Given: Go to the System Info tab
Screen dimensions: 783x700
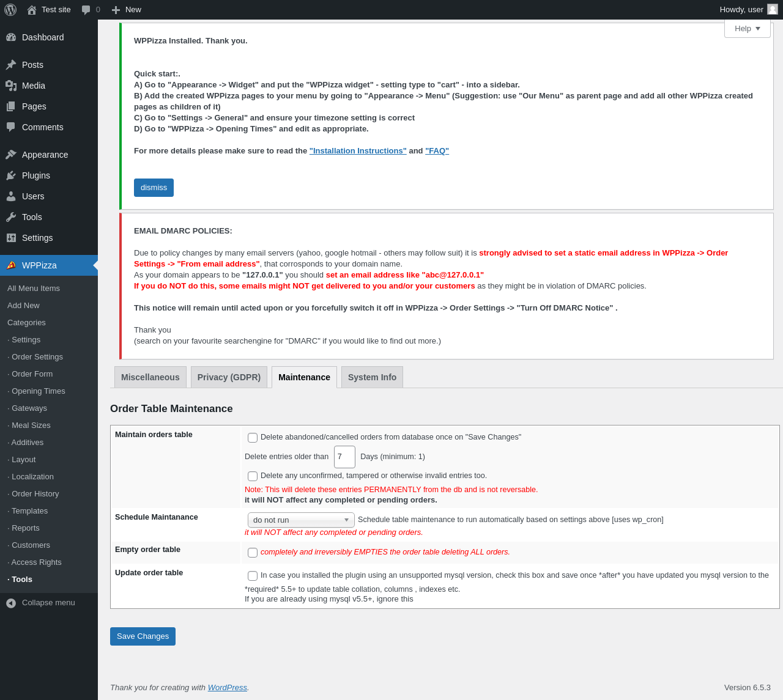Looking at the screenshot, I should (x=372, y=377).
